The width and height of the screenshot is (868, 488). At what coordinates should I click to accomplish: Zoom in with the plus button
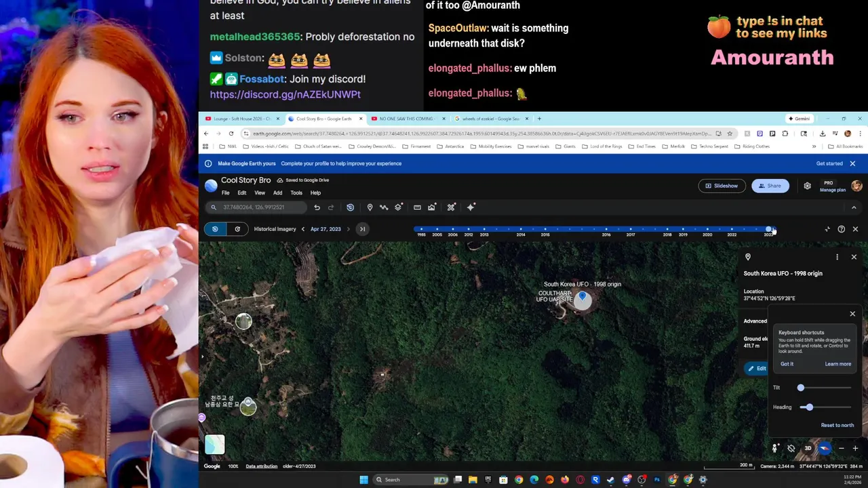coord(855,448)
